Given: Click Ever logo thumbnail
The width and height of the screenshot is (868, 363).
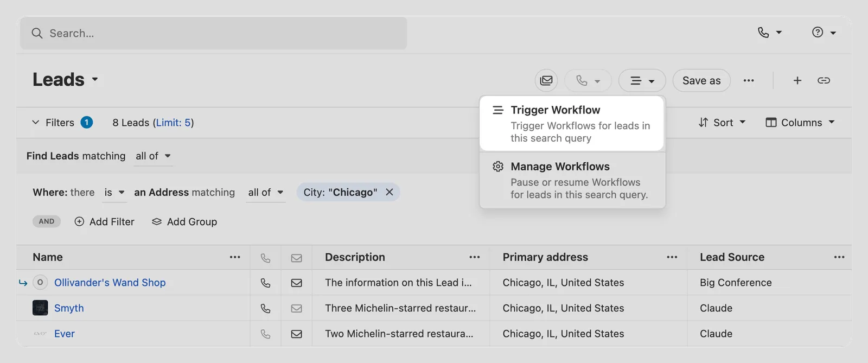Looking at the screenshot, I should 40,334.
